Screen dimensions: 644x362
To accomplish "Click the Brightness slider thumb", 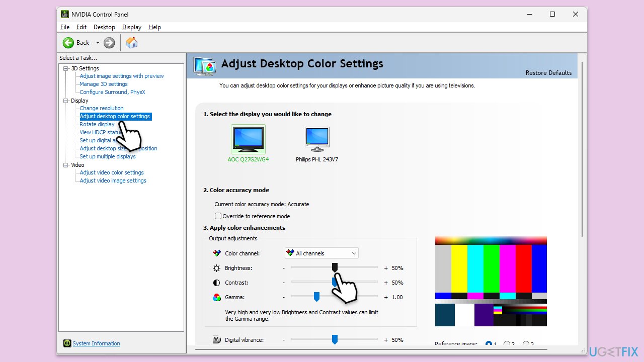I will tap(335, 267).
